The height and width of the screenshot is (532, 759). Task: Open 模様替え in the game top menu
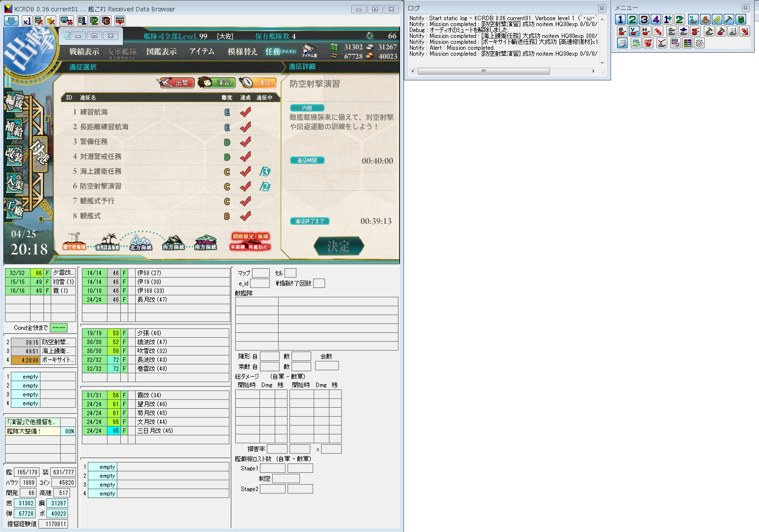click(242, 52)
